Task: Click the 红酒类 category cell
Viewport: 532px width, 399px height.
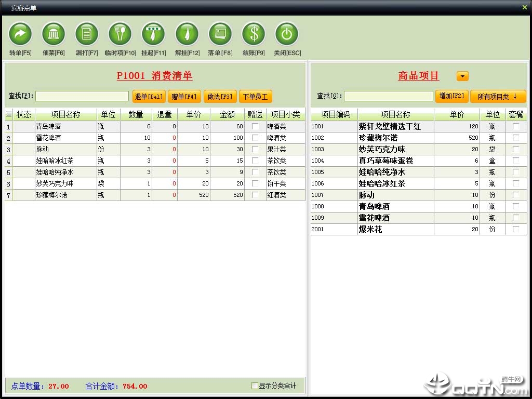Action: click(285, 195)
